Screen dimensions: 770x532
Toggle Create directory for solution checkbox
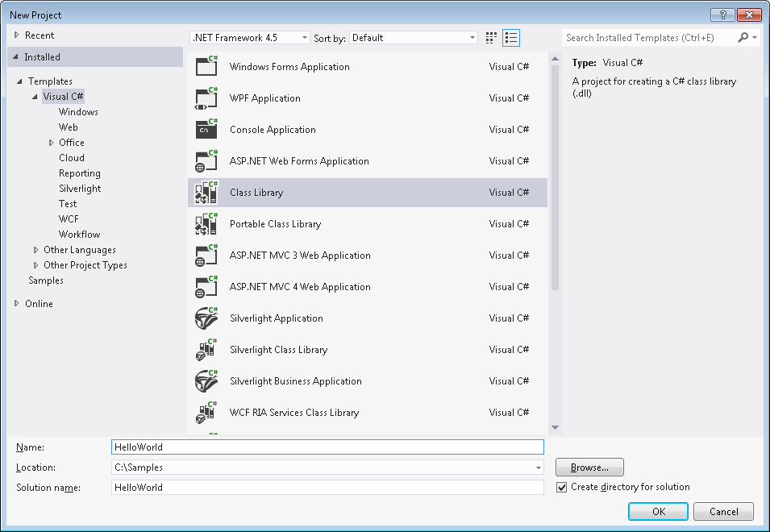pyautogui.click(x=562, y=488)
